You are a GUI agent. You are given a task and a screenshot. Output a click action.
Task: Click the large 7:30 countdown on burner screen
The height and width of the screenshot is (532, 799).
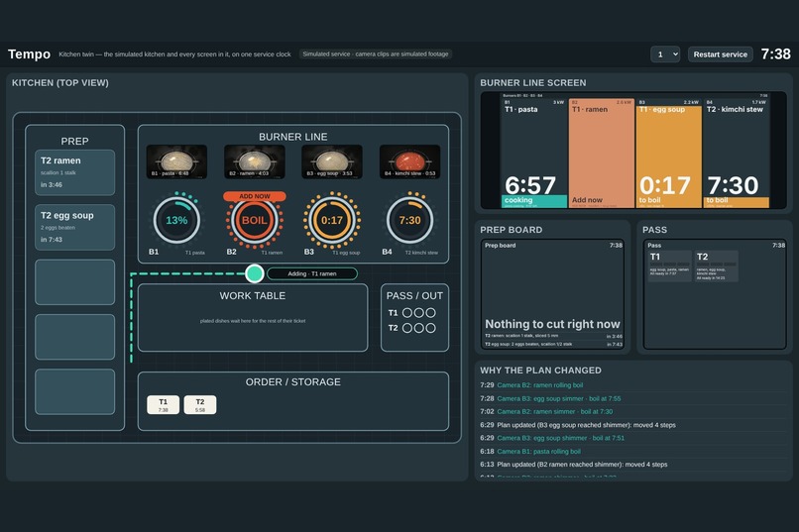tap(733, 185)
